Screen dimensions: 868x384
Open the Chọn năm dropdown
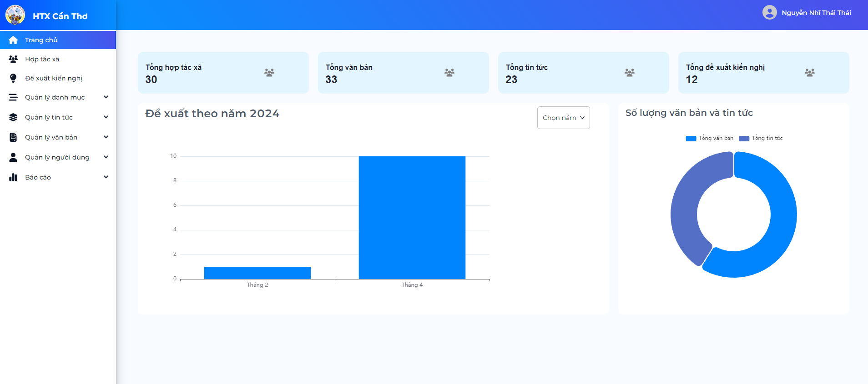click(x=563, y=118)
